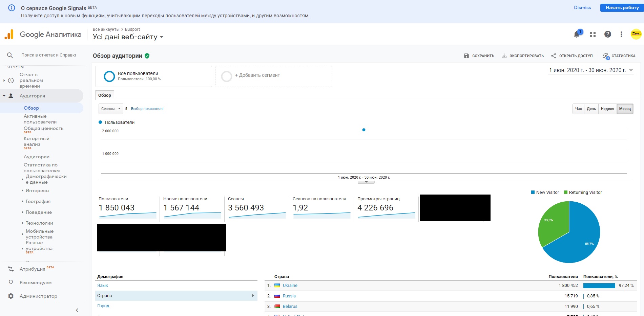Viewport: 644px width, 316px height.
Task: Click the verified shield icon beside report title
Action: tap(147, 56)
